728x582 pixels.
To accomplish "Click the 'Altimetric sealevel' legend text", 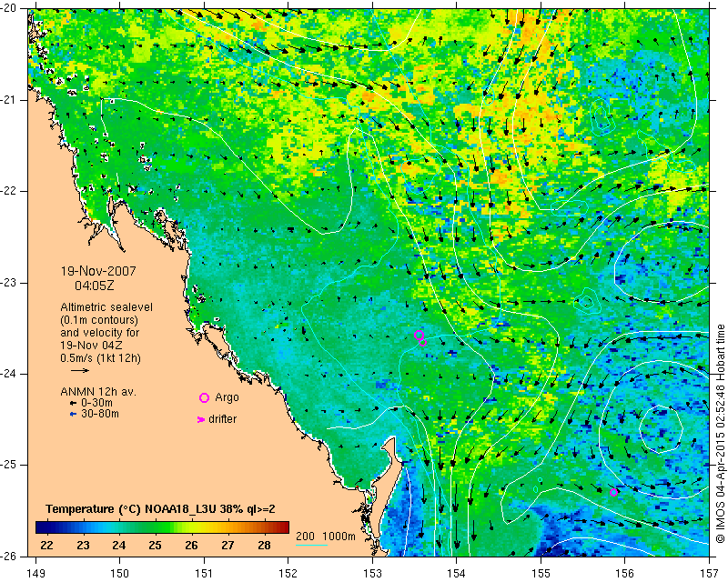I will [x=106, y=307].
